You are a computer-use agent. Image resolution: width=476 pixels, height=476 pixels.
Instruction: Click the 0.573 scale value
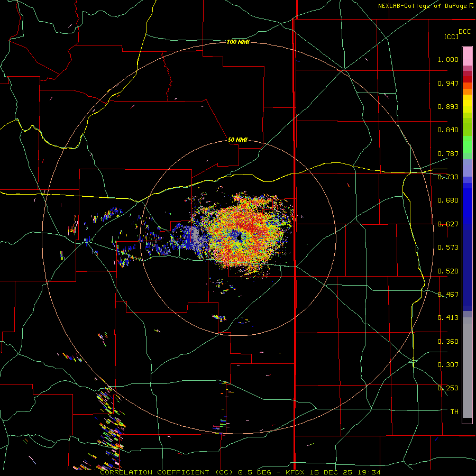tap(448, 248)
